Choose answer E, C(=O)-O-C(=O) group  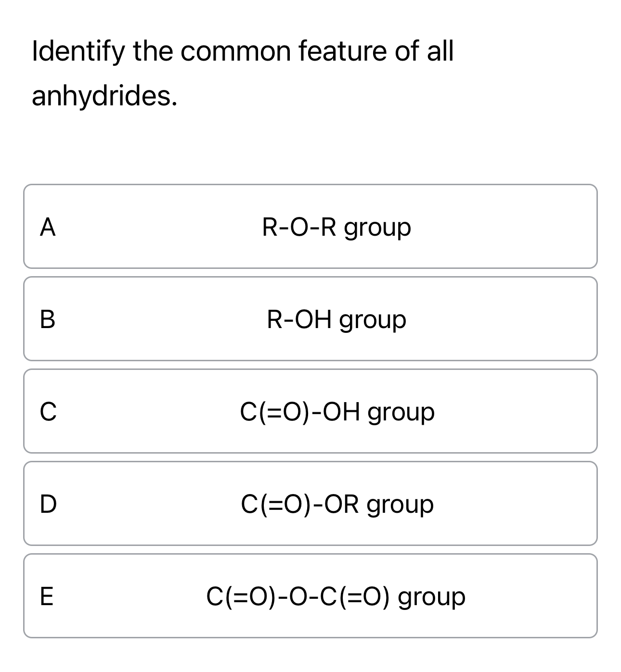tap(310, 596)
